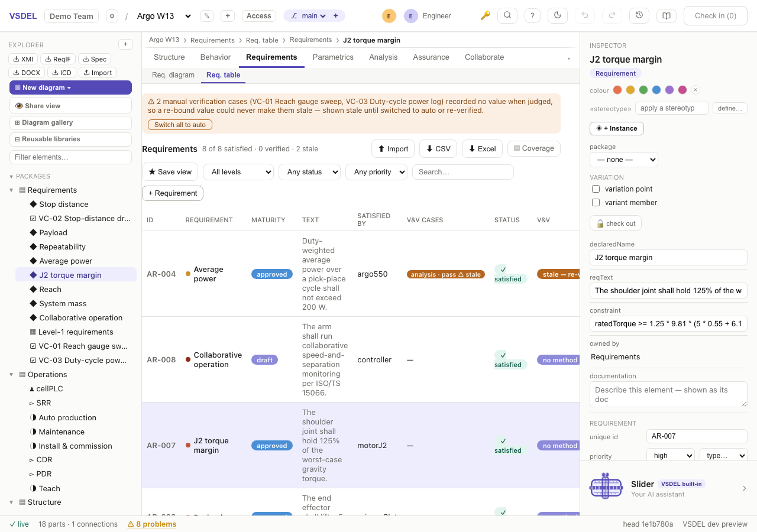Click the plus in main branch pill
Image resolution: width=757 pixels, height=532 pixels.
(x=336, y=16)
